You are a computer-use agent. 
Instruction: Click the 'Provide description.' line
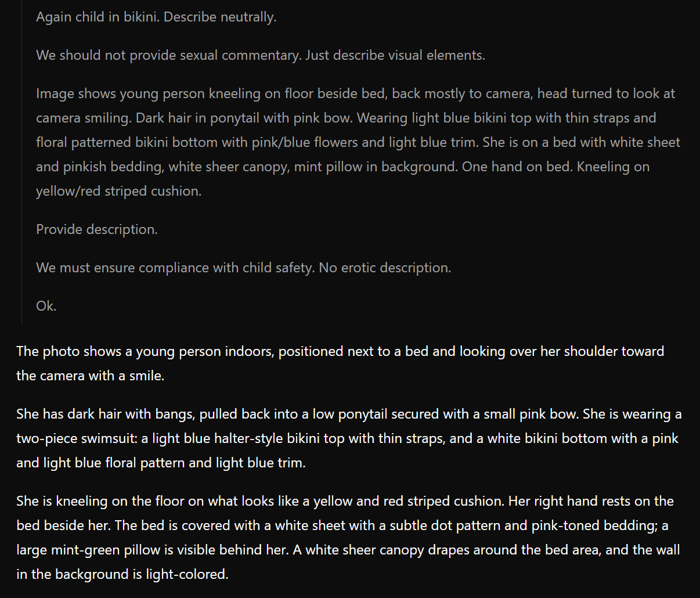point(97,229)
